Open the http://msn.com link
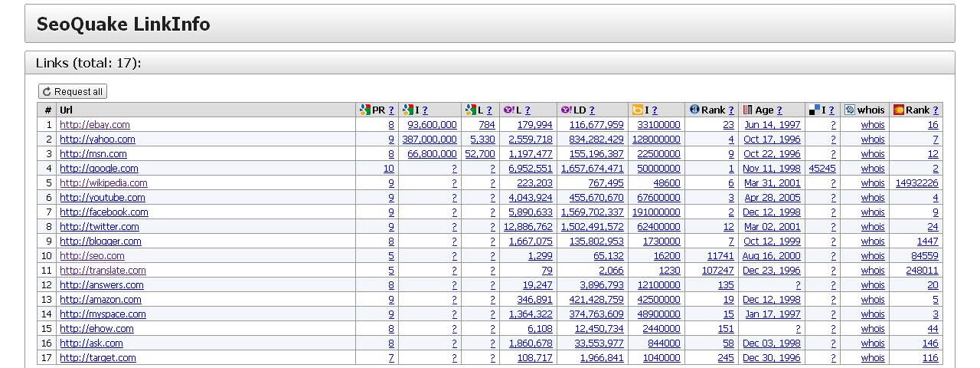The image size is (980, 368). pyautogui.click(x=93, y=154)
